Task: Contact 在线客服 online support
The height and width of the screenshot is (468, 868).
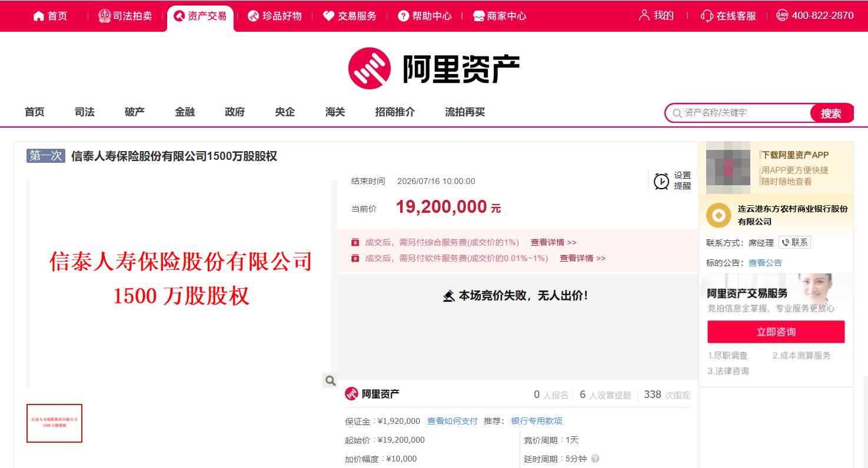Action: [x=729, y=16]
